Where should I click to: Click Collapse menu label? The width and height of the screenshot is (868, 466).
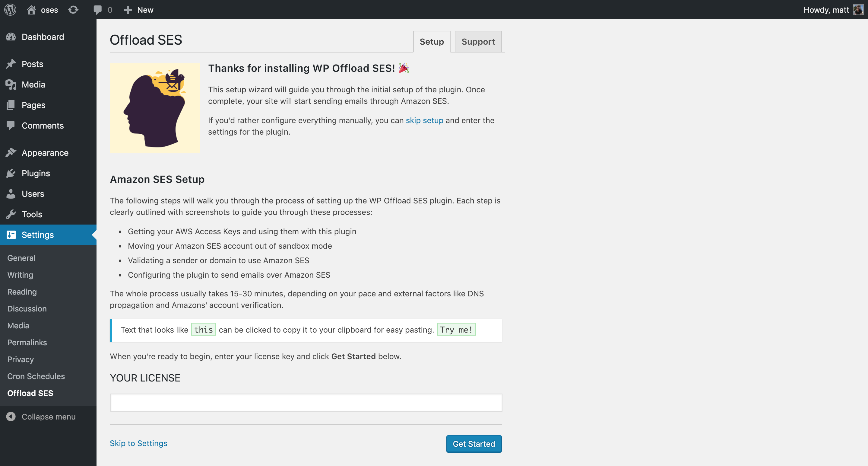point(49,417)
